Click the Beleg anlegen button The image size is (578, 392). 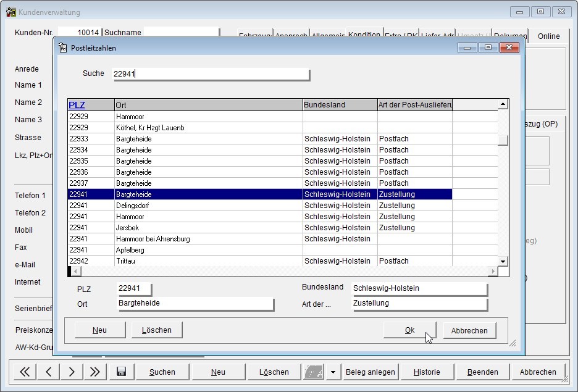coord(370,372)
